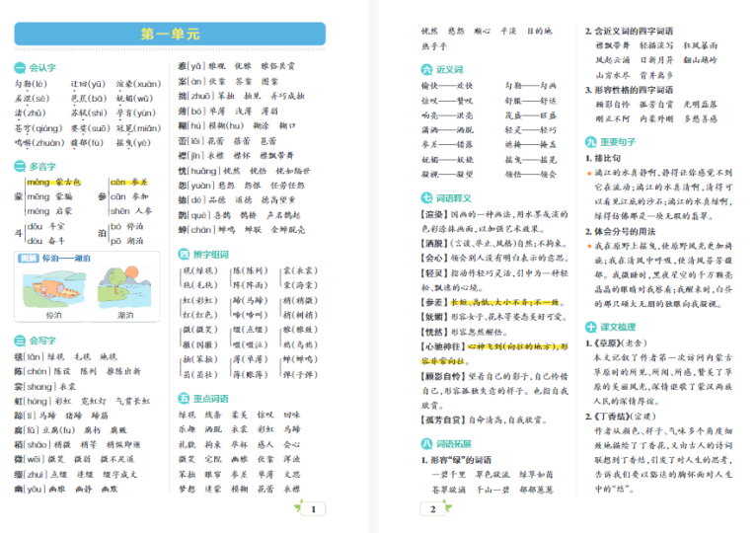756x533 pixels.
Task: Click the circled 七 icon beside 词语释义
Action: (x=426, y=196)
